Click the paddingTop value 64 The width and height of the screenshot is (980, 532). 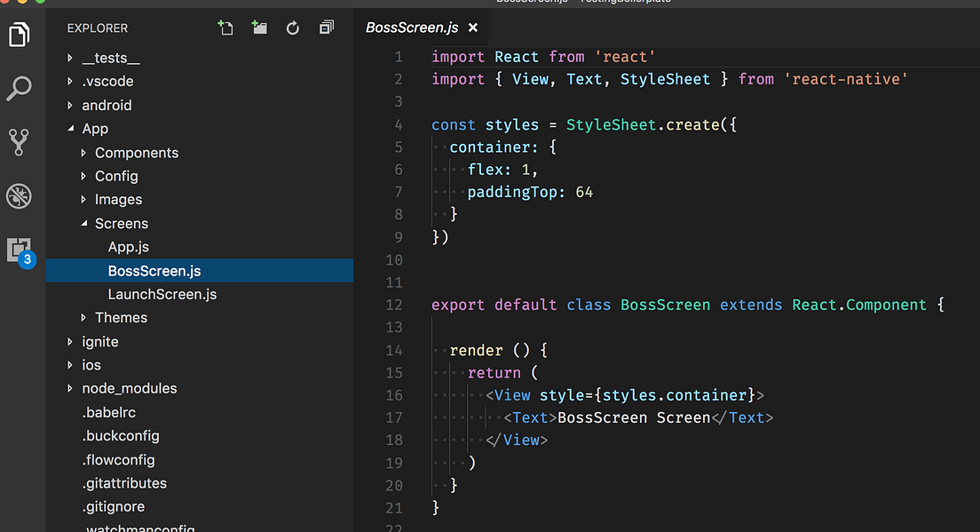(584, 192)
